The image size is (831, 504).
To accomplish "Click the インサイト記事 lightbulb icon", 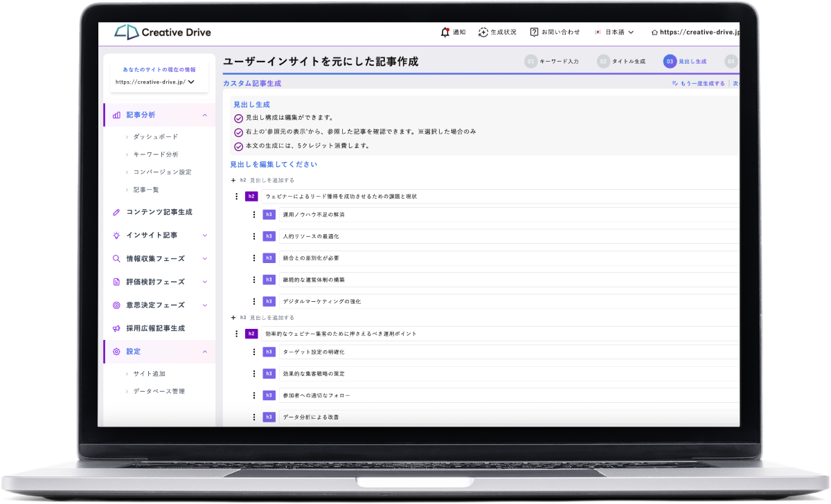I will (116, 235).
